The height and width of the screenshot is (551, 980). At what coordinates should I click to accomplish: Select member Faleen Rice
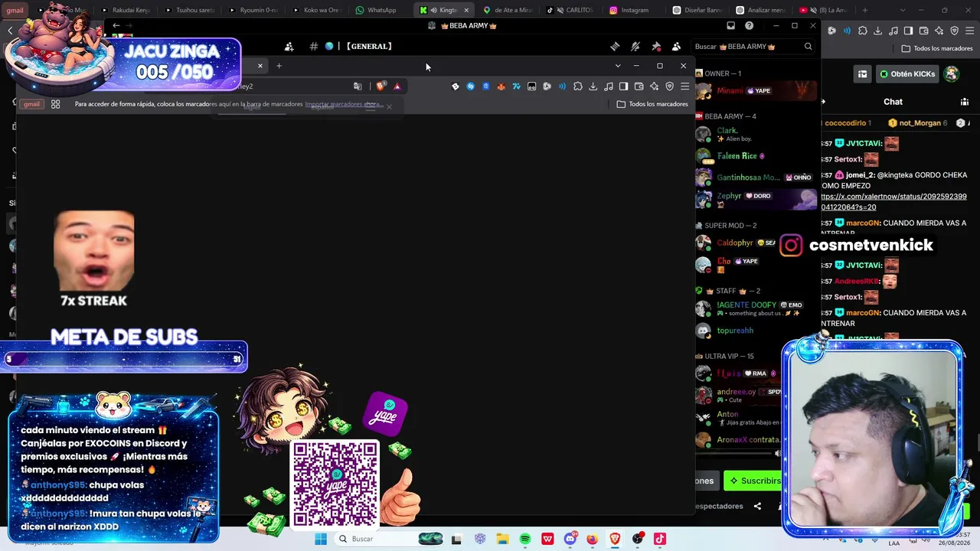coord(756,156)
